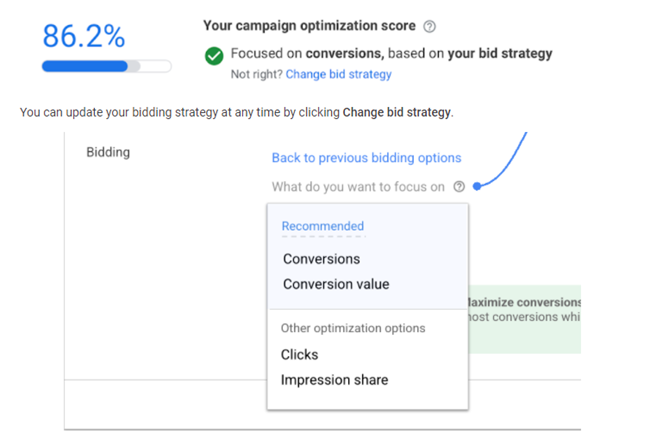The width and height of the screenshot is (650, 440).
Task: Pick Clicks under other optimization options
Action: [x=299, y=354]
